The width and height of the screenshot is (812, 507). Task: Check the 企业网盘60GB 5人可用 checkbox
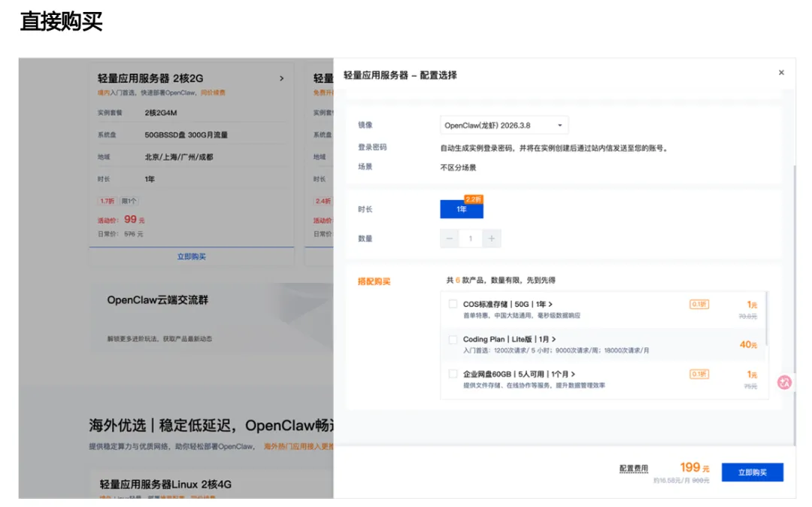click(453, 374)
